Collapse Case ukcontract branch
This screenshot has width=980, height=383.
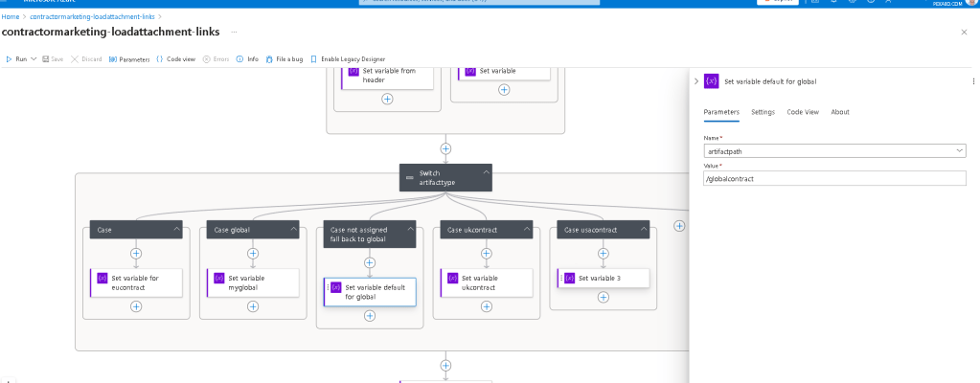coord(527,229)
